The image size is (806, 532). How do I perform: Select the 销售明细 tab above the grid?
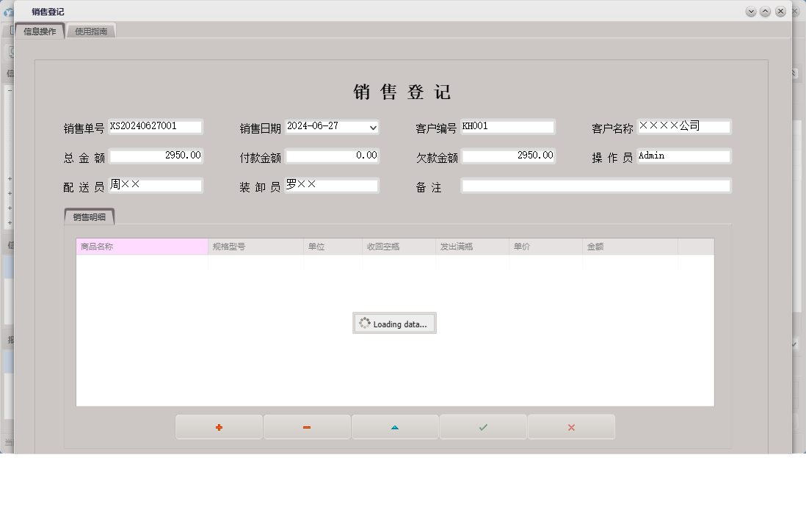click(x=91, y=216)
